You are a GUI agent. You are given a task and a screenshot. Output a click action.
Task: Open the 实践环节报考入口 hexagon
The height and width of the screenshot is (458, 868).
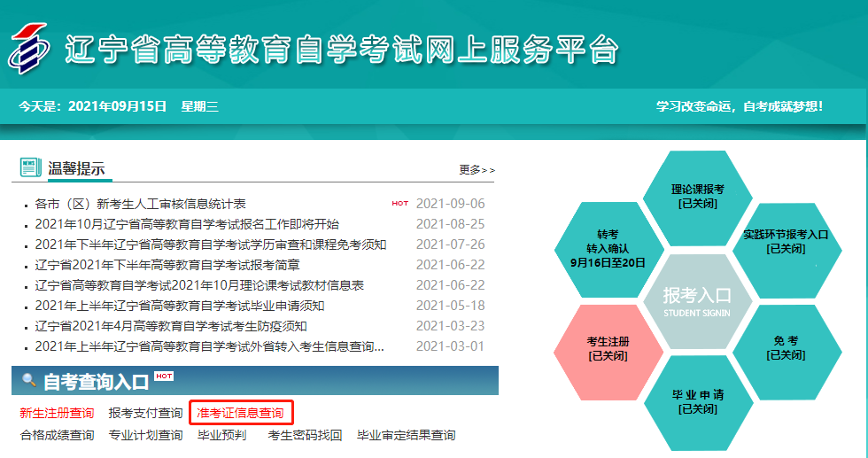[786, 242]
